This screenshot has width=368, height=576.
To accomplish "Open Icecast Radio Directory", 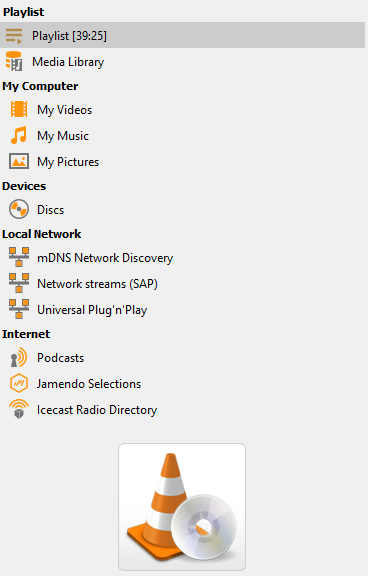I will tap(97, 410).
